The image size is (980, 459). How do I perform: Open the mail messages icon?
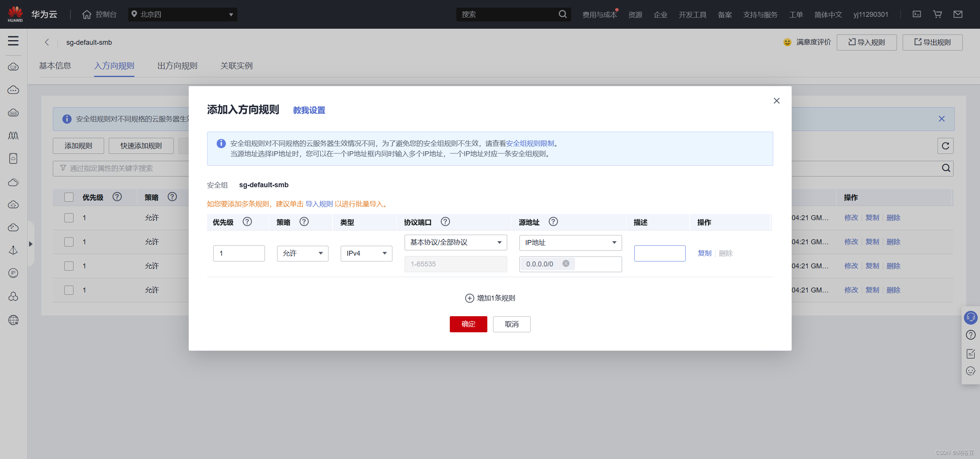(x=958, y=14)
